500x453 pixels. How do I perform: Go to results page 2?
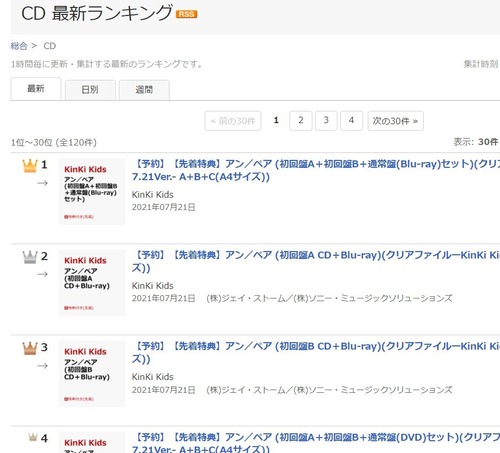point(301,120)
